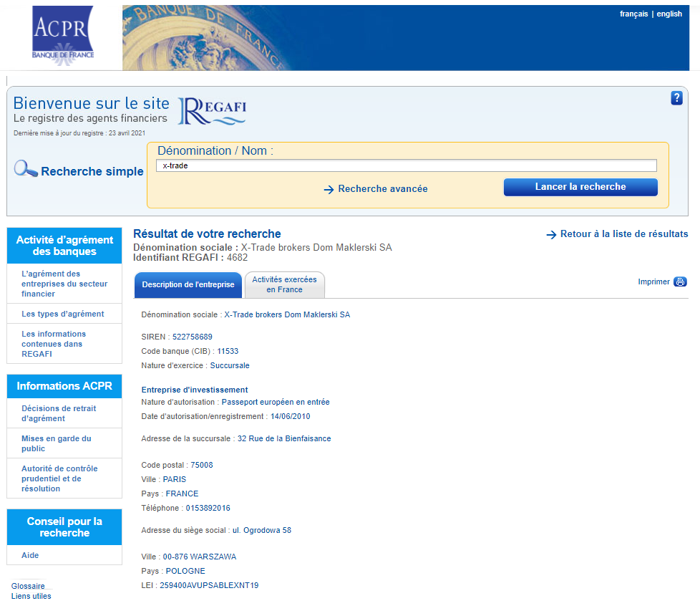Click the ACPR Banque de France logo

pos(63,36)
